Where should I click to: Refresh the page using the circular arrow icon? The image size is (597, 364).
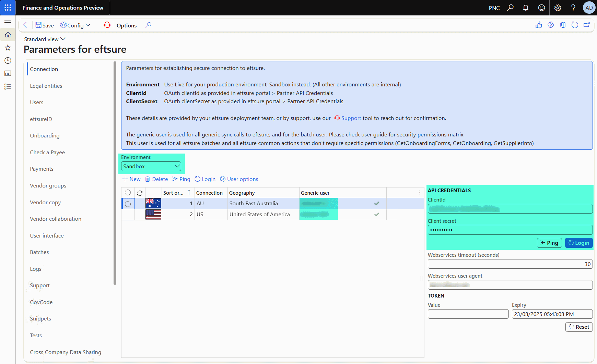coord(575,25)
